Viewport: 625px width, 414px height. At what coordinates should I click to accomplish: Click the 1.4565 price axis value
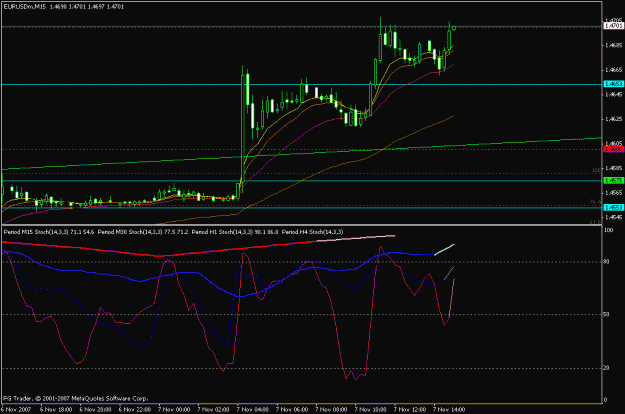pyautogui.click(x=613, y=193)
